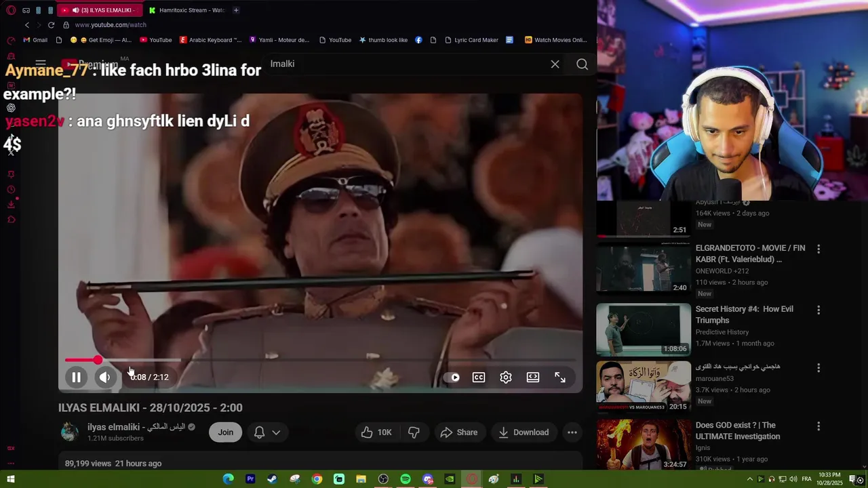Switch to theater mode view
This screenshot has width=868, height=488.
533,378
